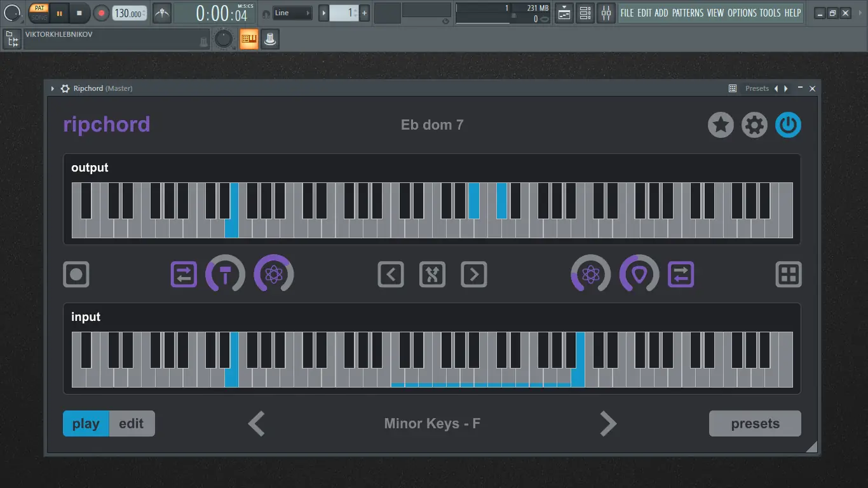The width and height of the screenshot is (868, 488).
Task: Toggle the metronome icon
Action: coord(162,13)
